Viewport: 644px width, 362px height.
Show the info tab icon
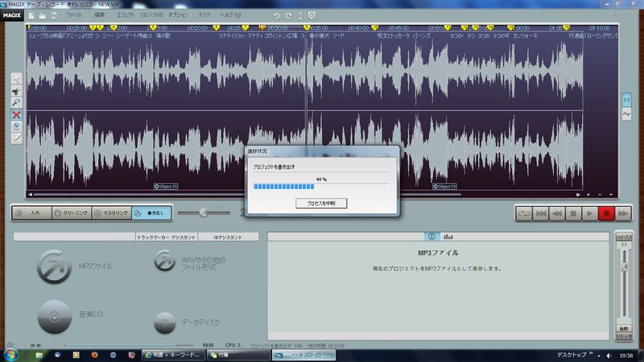click(x=431, y=237)
